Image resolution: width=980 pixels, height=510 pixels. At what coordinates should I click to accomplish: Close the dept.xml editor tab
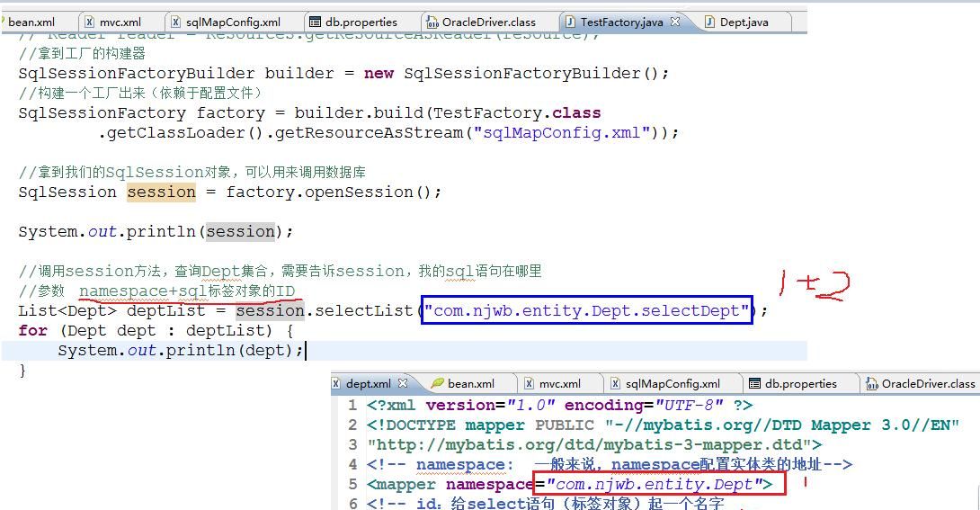tap(403, 383)
